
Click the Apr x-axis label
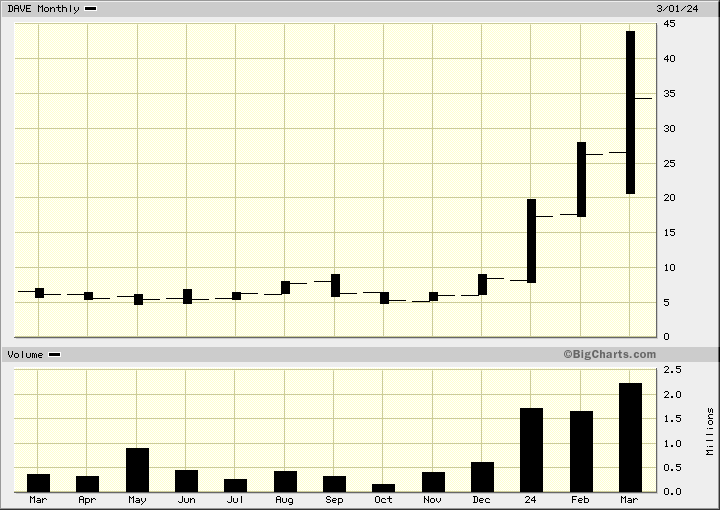click(x=87, y=499)
